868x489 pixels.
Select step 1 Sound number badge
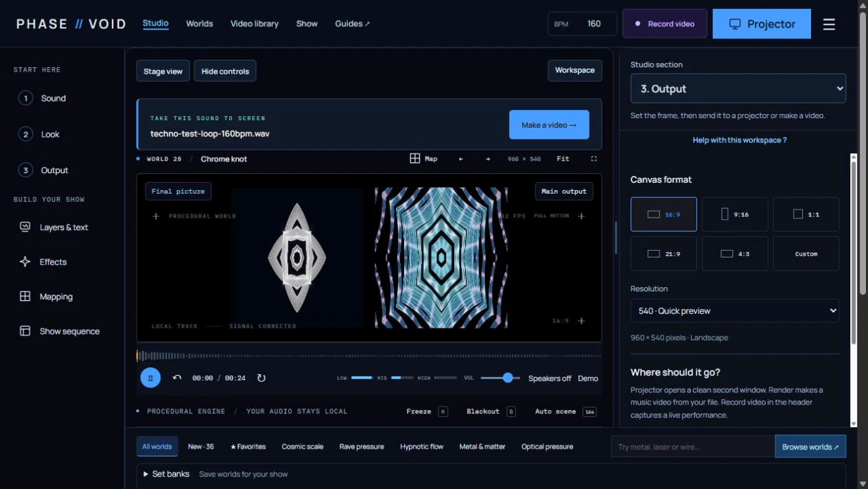(25, 98)
